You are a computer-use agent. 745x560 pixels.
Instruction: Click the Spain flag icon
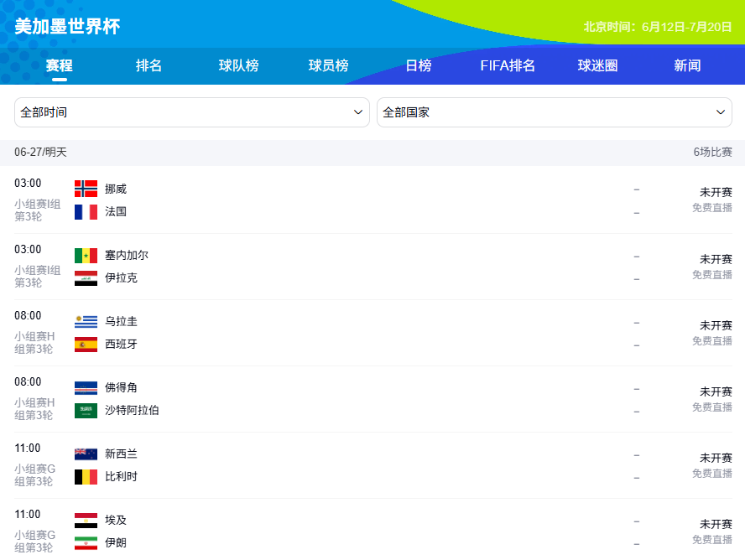(86, 344)
